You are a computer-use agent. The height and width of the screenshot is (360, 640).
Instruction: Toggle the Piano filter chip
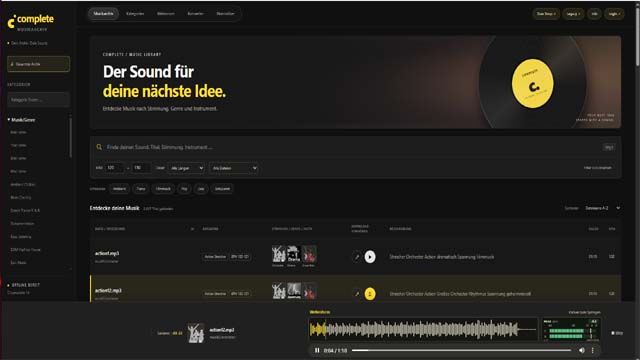click(x=141, y=189)
